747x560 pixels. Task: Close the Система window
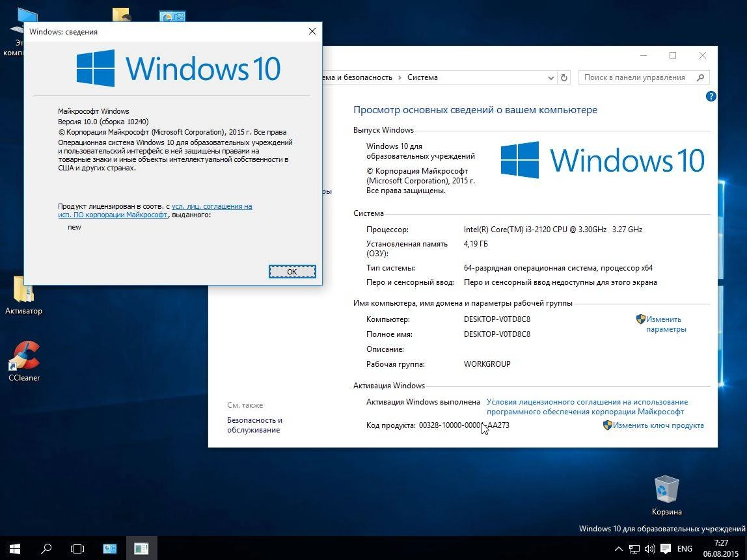(702, 55)
